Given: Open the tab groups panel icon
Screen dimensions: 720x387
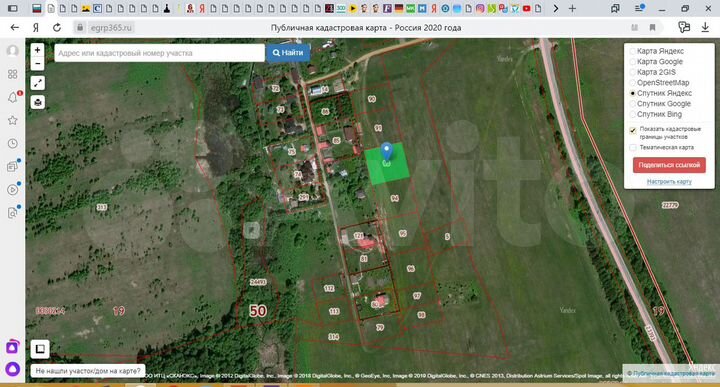Looking at the screenshot, I should pyautogui.click(x=615, y=8).
